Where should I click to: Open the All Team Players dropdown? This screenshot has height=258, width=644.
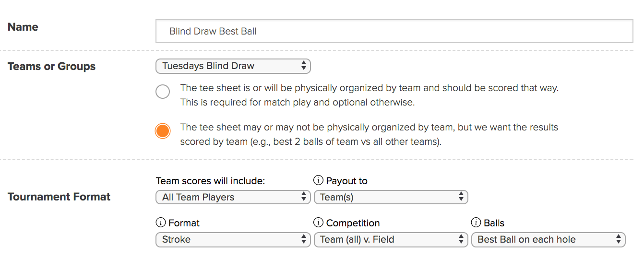[233, 197]
